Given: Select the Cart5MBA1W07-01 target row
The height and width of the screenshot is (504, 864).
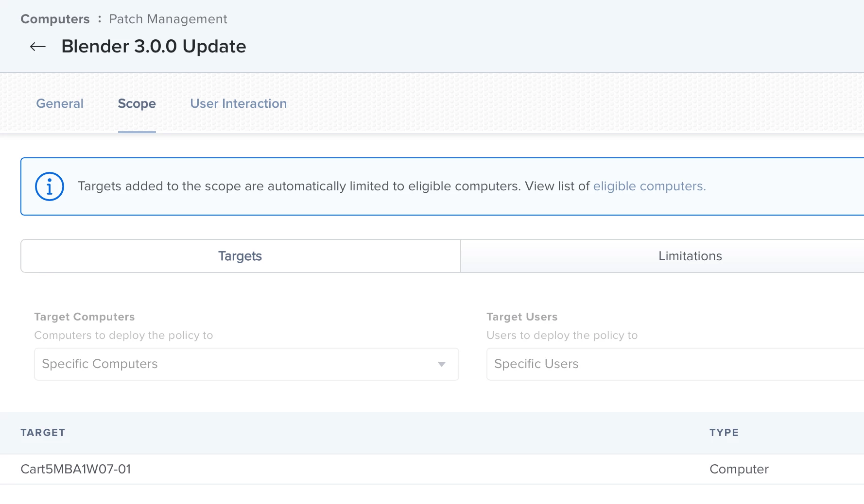Looking at the screenshot, I should (432, 469).
